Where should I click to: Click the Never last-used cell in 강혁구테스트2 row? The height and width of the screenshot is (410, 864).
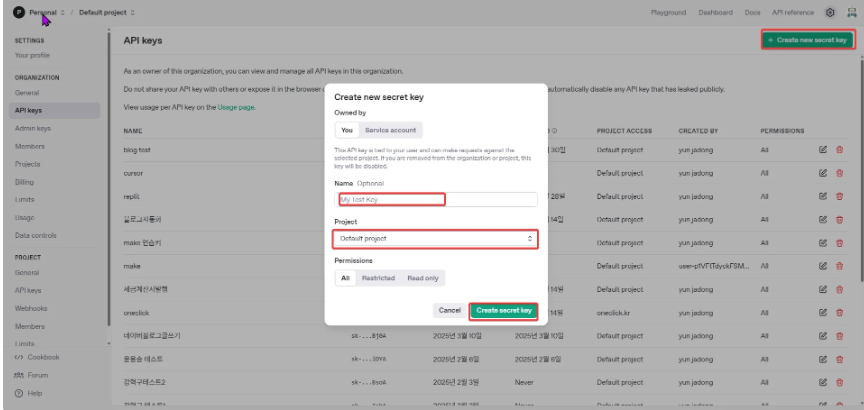523,382
